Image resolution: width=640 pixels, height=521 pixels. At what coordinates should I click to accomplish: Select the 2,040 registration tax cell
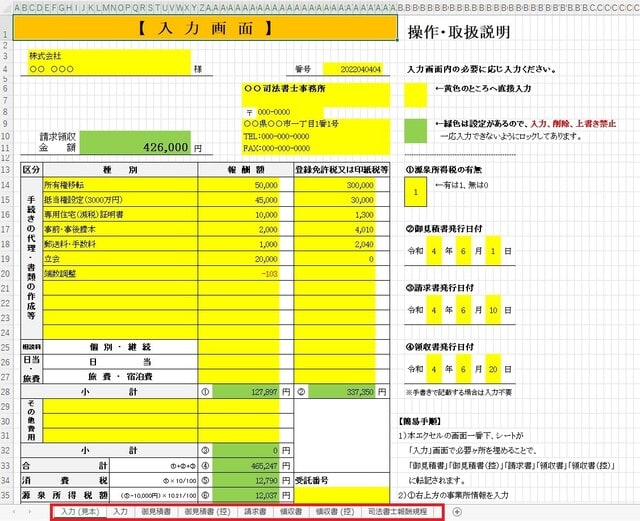click(x=335, y=244)
